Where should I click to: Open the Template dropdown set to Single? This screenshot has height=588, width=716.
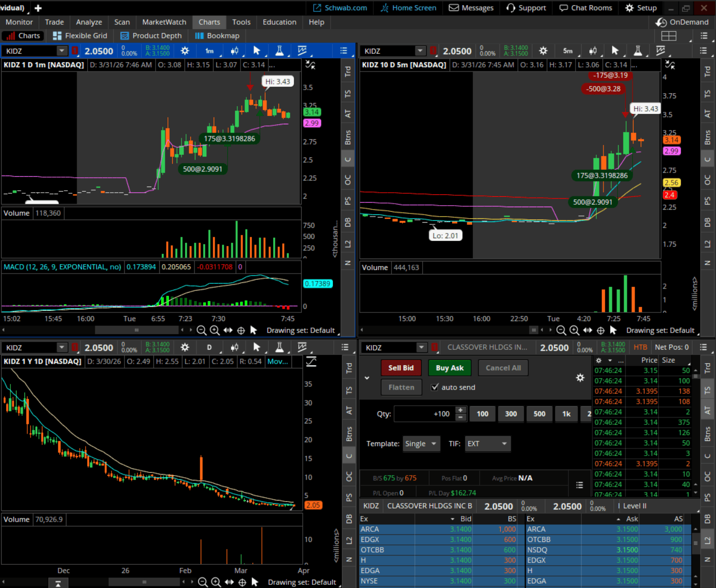[422, 443]
